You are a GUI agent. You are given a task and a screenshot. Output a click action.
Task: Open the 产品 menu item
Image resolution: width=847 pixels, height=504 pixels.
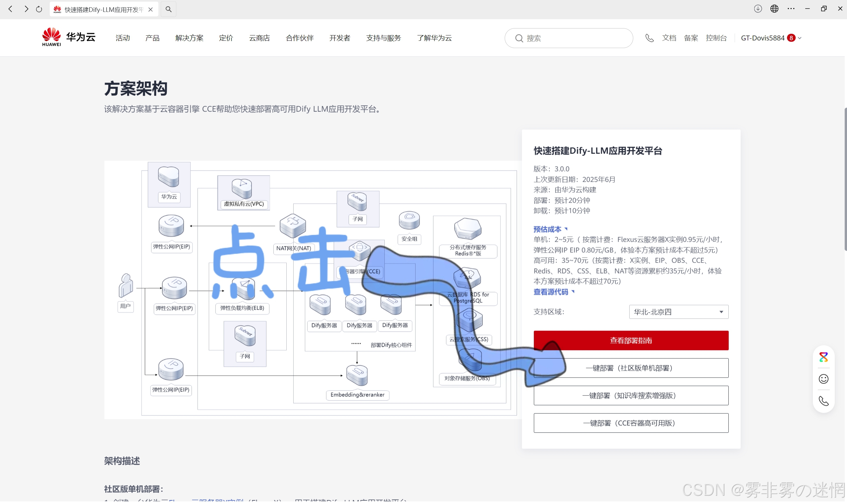click(152, 38)
